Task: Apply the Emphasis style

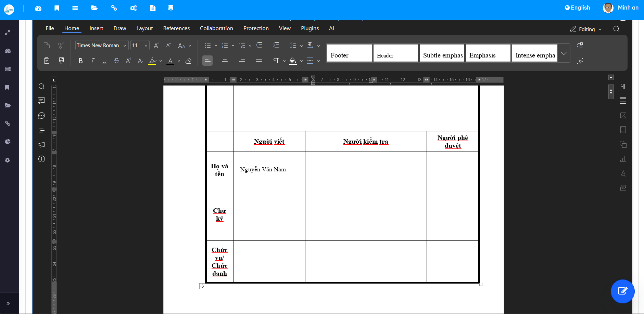Action: coord(488,53)
